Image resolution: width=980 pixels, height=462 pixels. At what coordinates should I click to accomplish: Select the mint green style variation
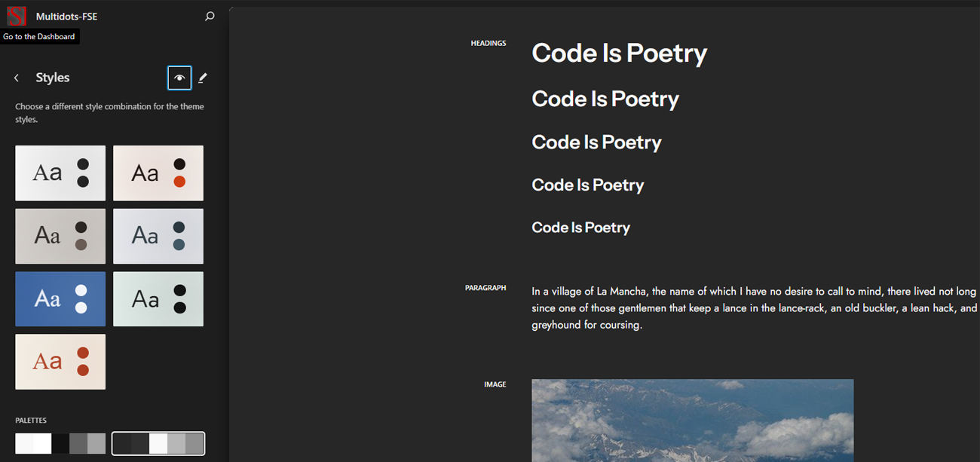[158, 299]
